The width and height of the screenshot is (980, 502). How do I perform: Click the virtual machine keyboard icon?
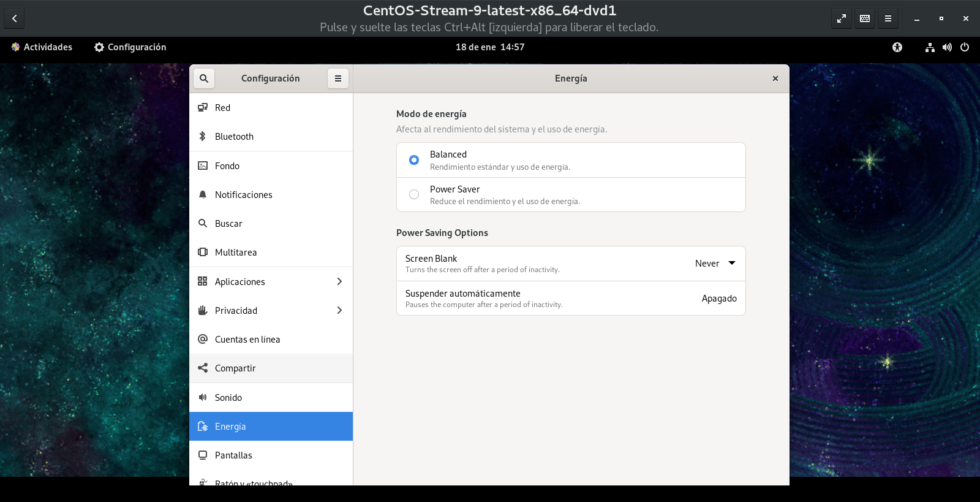click(x=865, y=18)
